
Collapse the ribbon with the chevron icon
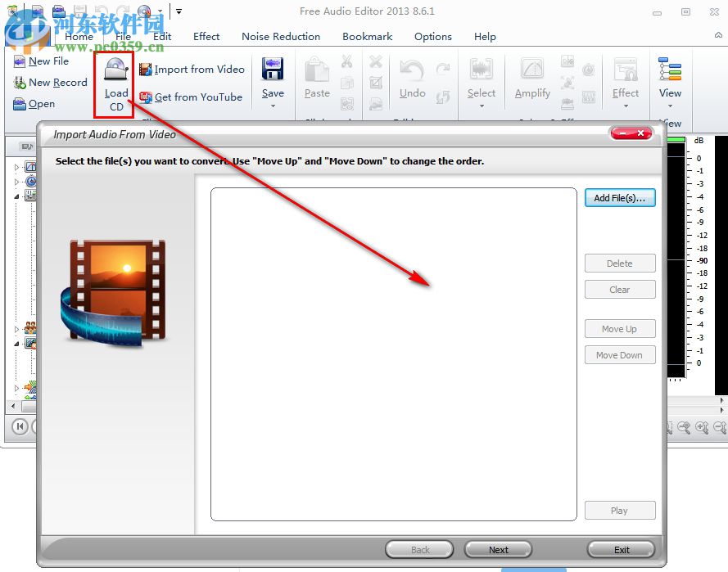(x=718, y=35)
